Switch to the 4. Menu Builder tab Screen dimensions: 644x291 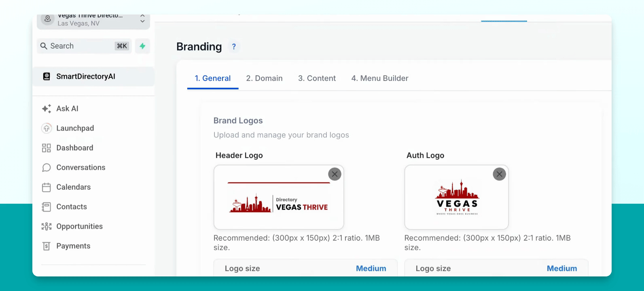pyautogui.click(x=380, y=78)
